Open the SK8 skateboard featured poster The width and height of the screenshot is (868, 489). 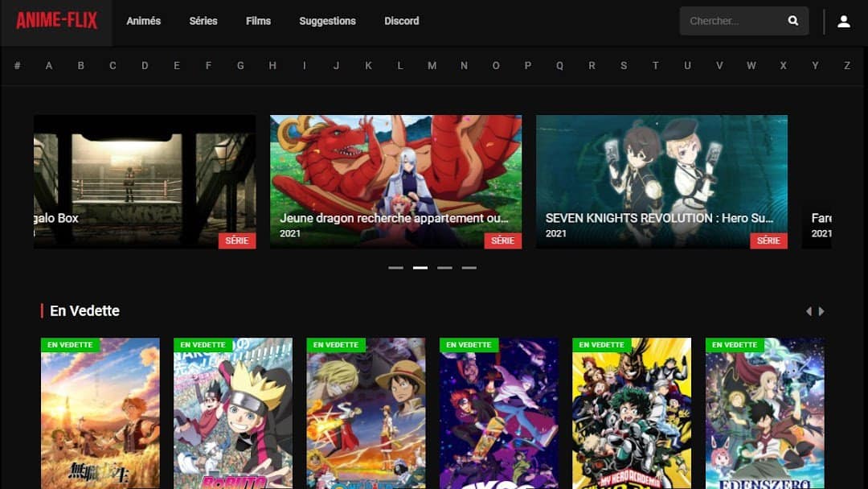click(499, 413)
